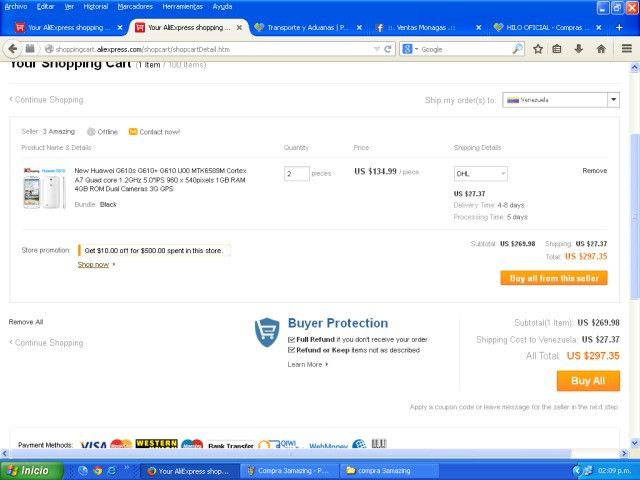This screenshot has height=480, width=640.
Task: Click the vertical scrollbar up arrow
Action: click(x=635, y=68)
